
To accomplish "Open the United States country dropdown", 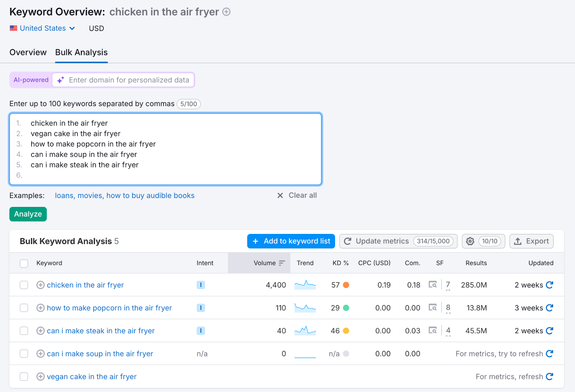I will (x=43, y=28).
